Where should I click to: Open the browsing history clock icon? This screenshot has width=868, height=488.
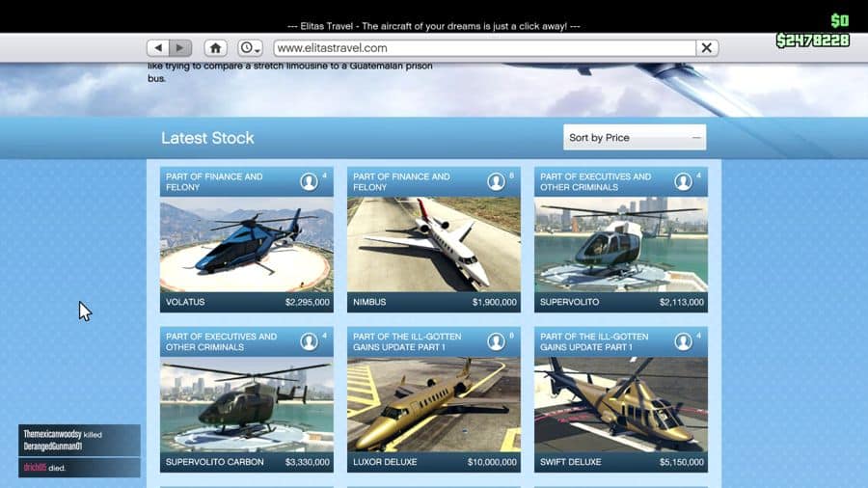(250, 47)
